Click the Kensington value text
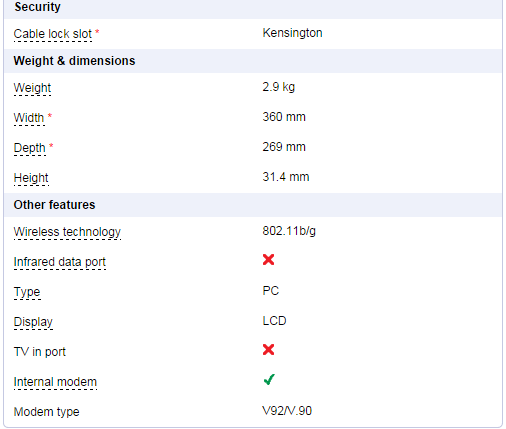This screenshot has width=506, height=429. coord(292,33)
